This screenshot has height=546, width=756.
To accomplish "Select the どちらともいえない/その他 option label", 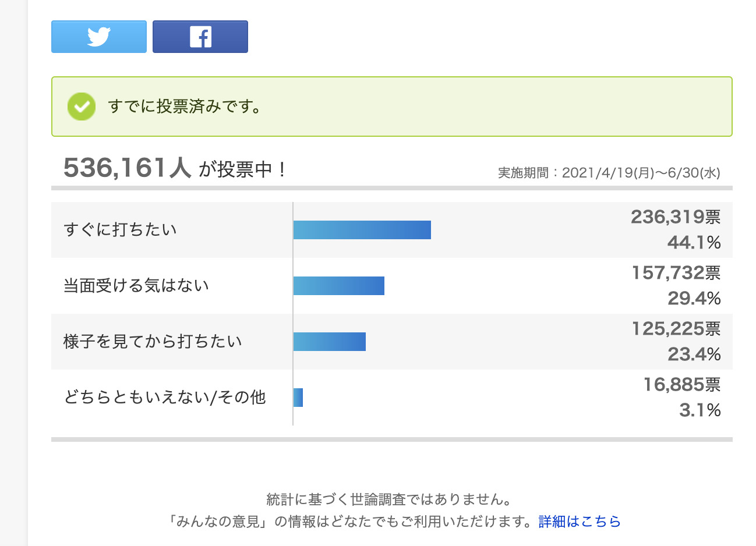I will (165, 398).
